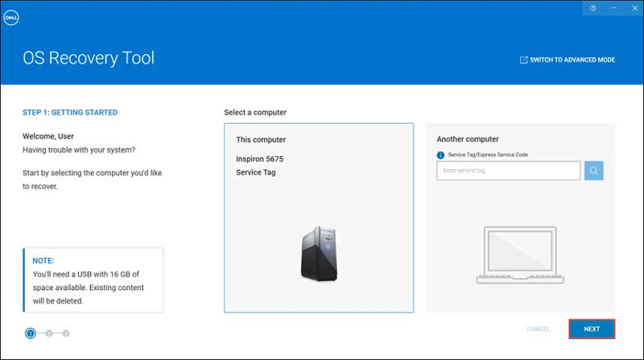The image size is (644, 360).
Task: Focus the Enter service tag field
Action: [509, 171]
